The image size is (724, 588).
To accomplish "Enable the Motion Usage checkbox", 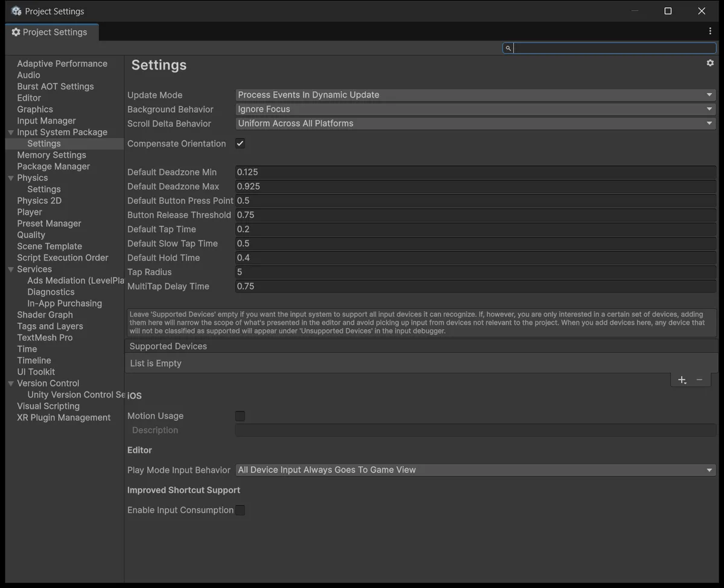I will [x=240, y=416].
